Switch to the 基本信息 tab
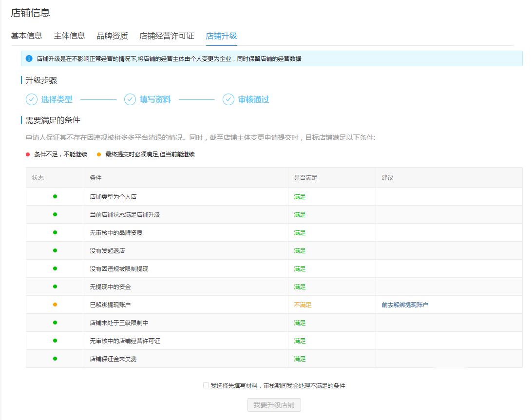This screenshot has height=420, width=532. click(26, 36)
